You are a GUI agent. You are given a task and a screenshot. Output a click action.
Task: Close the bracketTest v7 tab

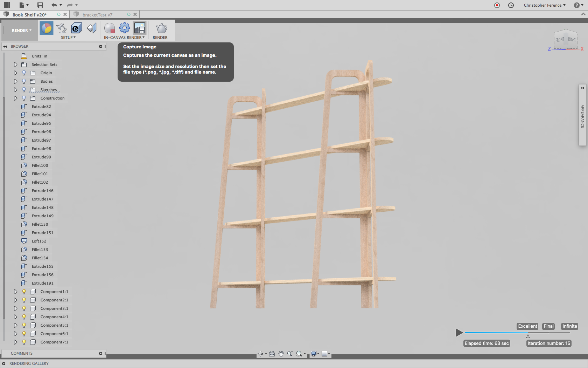coord(135,14)
